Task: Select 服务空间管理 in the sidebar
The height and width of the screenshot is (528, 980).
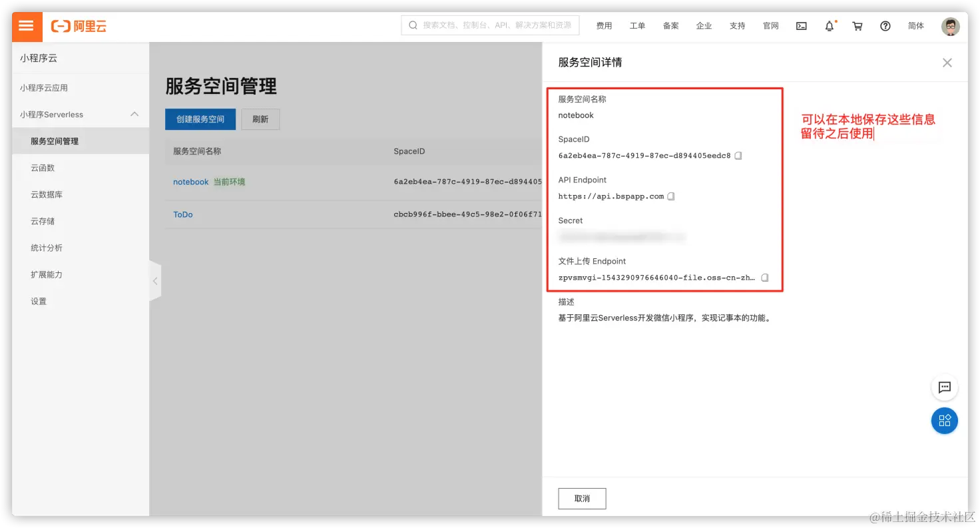Action: tap(81, 141)
